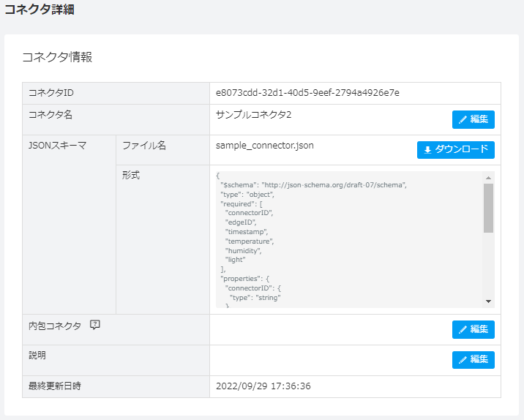Viewport: 524px width, 420px height.
Task: Click connector ID value e8073cdd-32d1-40d5-9eef-2794a4926e7e
Action: (307, 93)
